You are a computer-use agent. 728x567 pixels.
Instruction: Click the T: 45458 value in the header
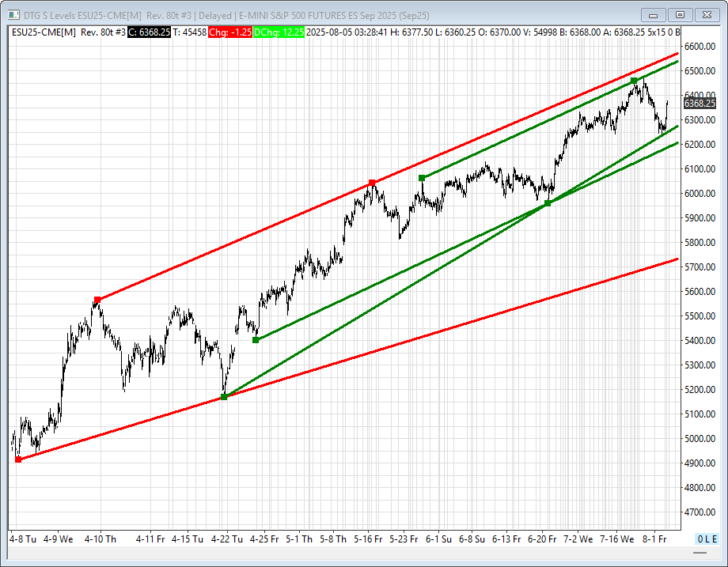[189, 32]
